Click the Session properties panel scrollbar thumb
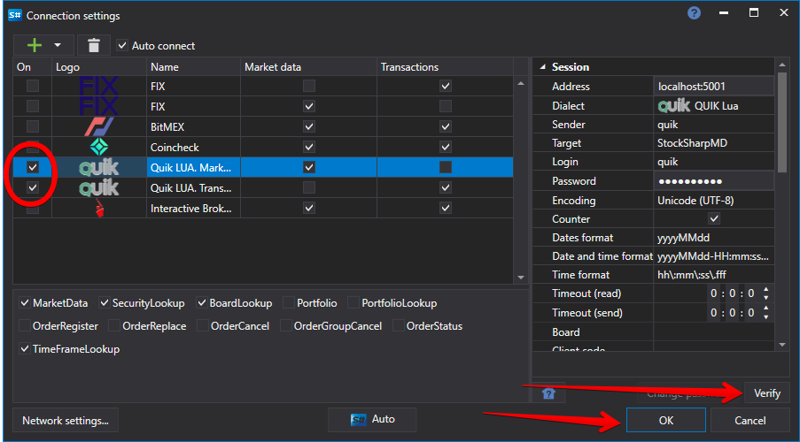Image resolution: width=800 pixels, height=442 pixels. [782, 121]
